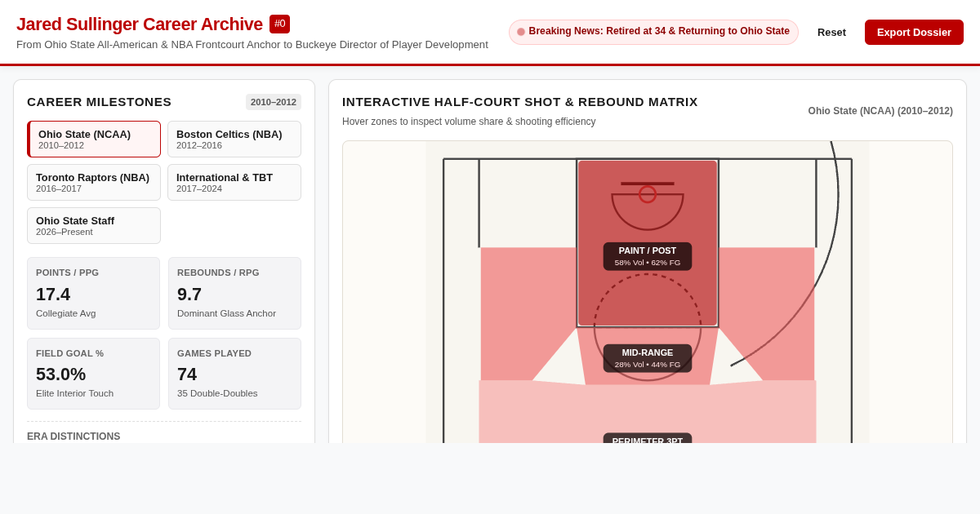Select the Paint / Post court zone
The width and height of the screenshot is (980, 514).
(x=648, y=256)
